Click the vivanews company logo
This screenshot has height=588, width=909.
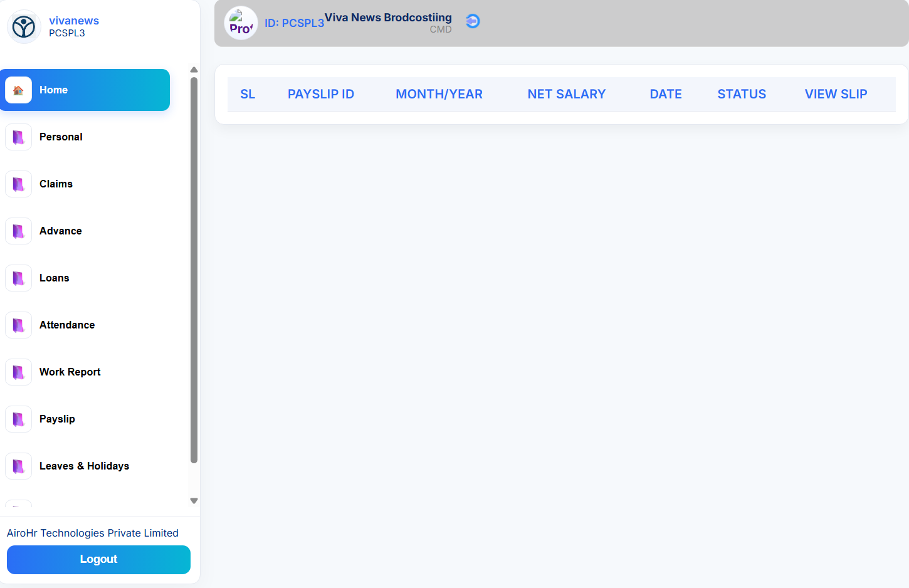pyautogui.click(x=24, y=27)
